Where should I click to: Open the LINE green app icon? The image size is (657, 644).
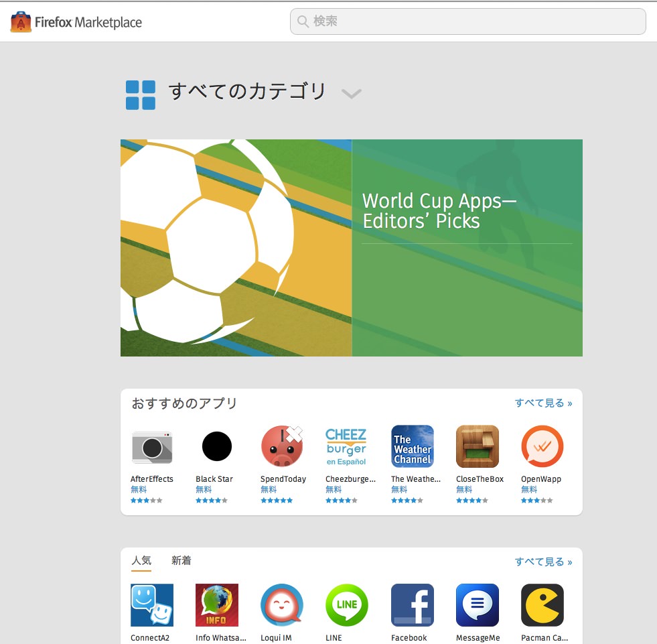[346, 605]
